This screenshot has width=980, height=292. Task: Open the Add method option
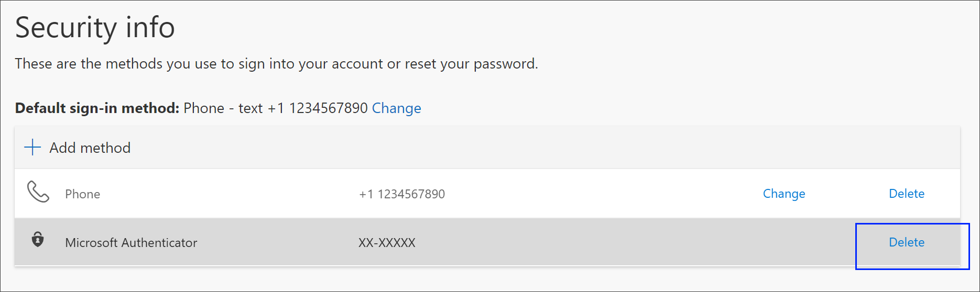pyautogui.click(x=77, y=148)
